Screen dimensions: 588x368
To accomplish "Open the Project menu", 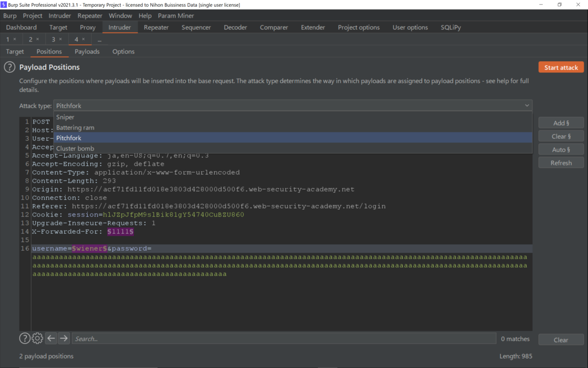I will 33,16.
